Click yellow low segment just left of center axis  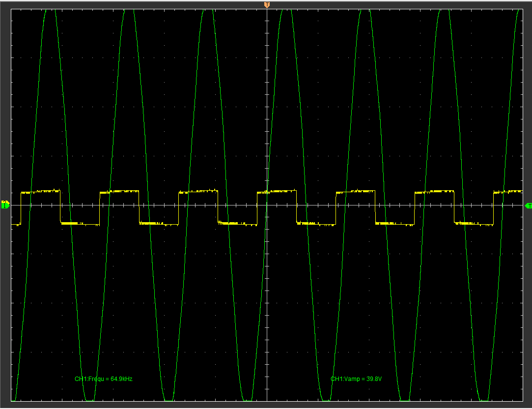[x=237, y=224]
